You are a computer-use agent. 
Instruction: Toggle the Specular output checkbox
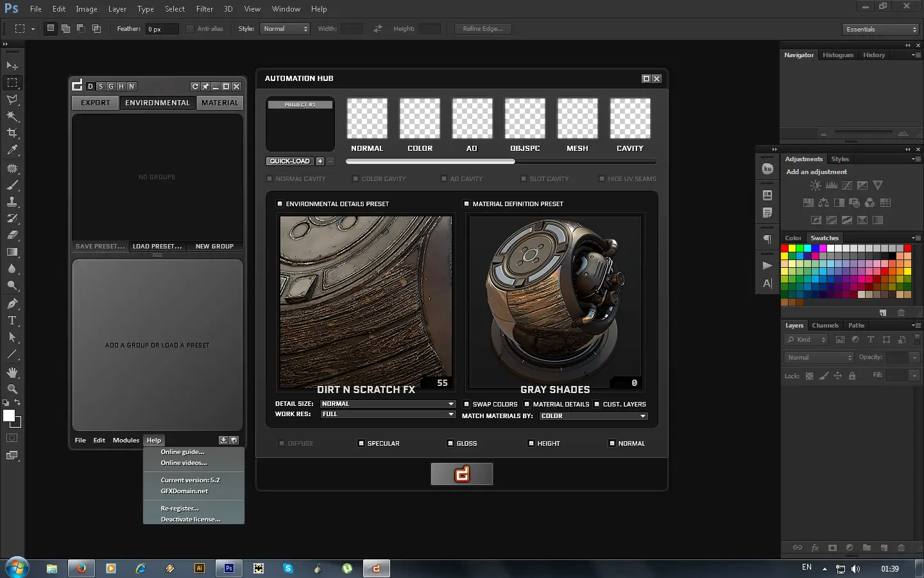pos(361,444)
